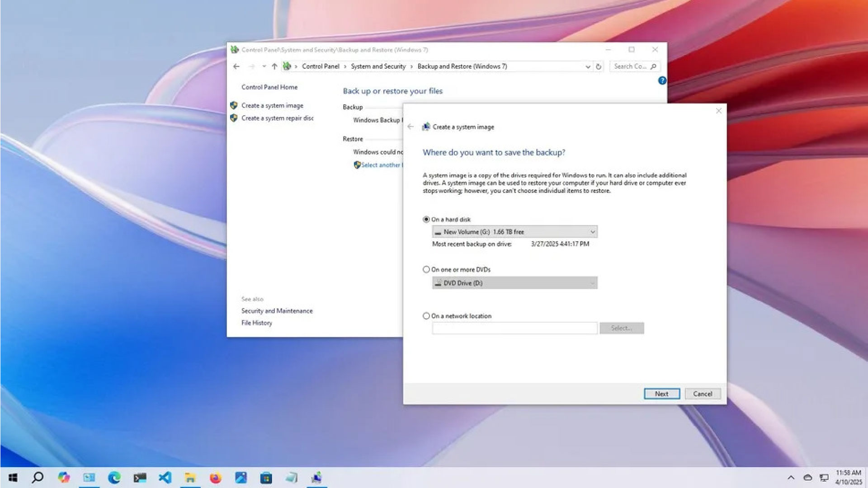Click the taskbar search magnifier icon
The image size is (868, 488).
(38, 478)
